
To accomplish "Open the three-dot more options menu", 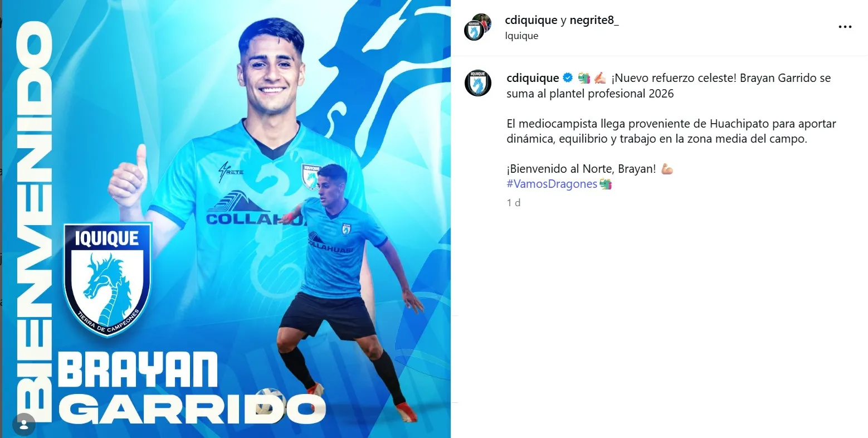I will (845, 27).
